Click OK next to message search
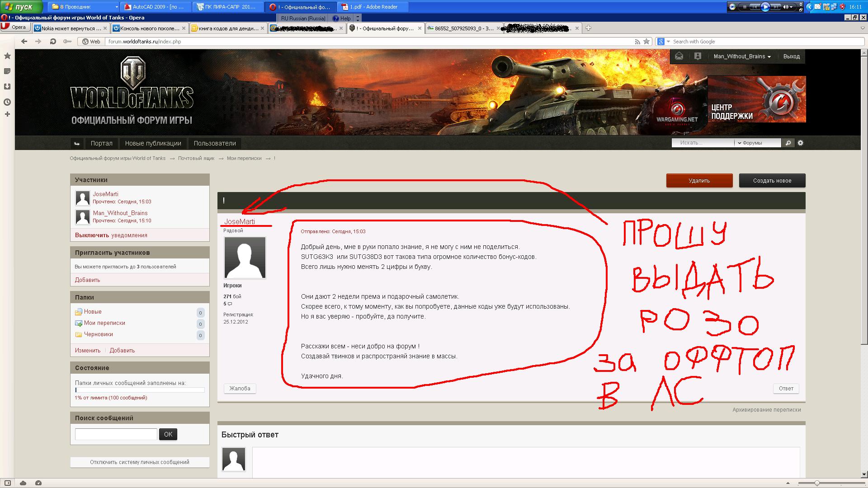 tap(168, 434)
